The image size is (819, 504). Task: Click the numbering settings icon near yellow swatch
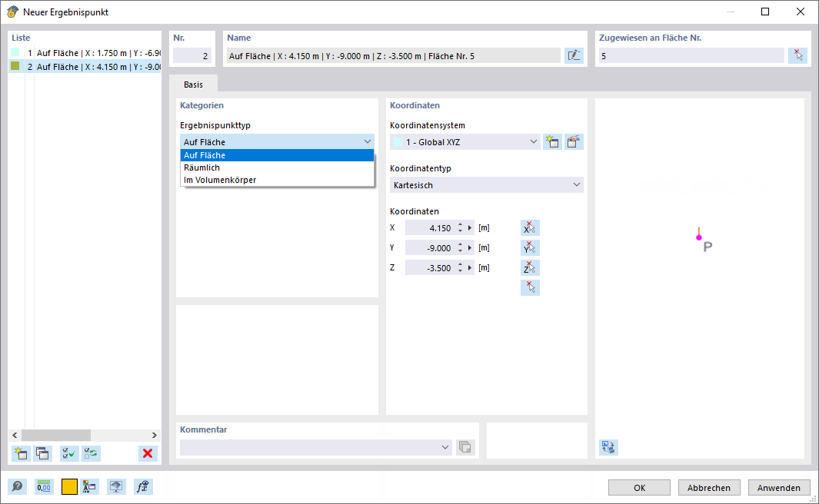click(x=89, y=487)
